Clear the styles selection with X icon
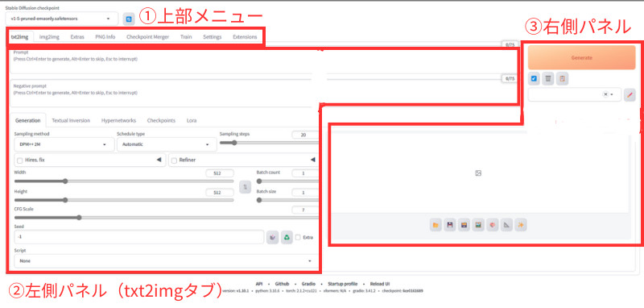 tap(605, 94)
